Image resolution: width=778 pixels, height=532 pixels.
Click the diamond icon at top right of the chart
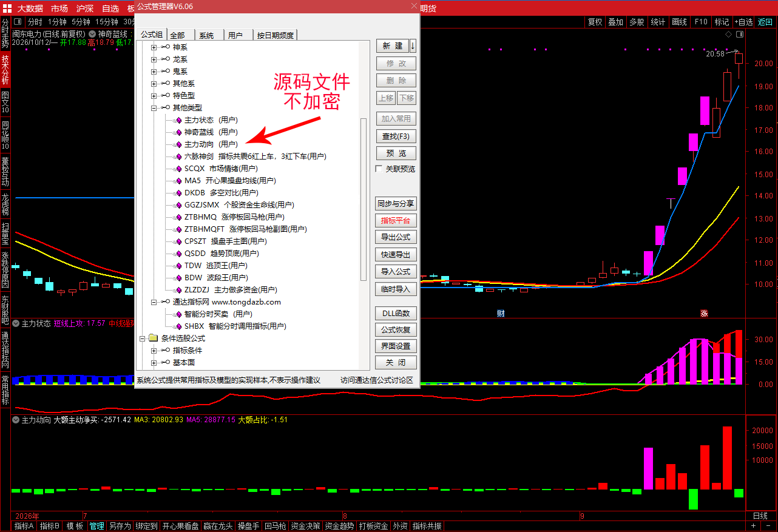pyautogui.click(x=729, y=34)
